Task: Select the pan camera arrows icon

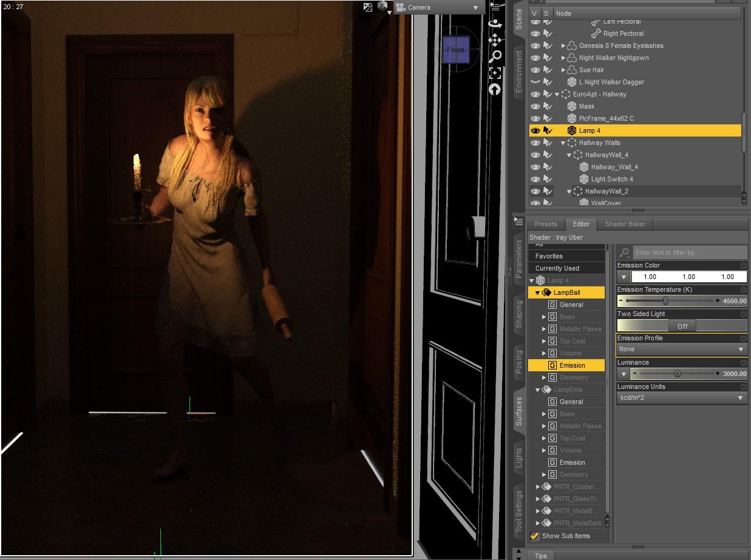Action: [495, 40]
